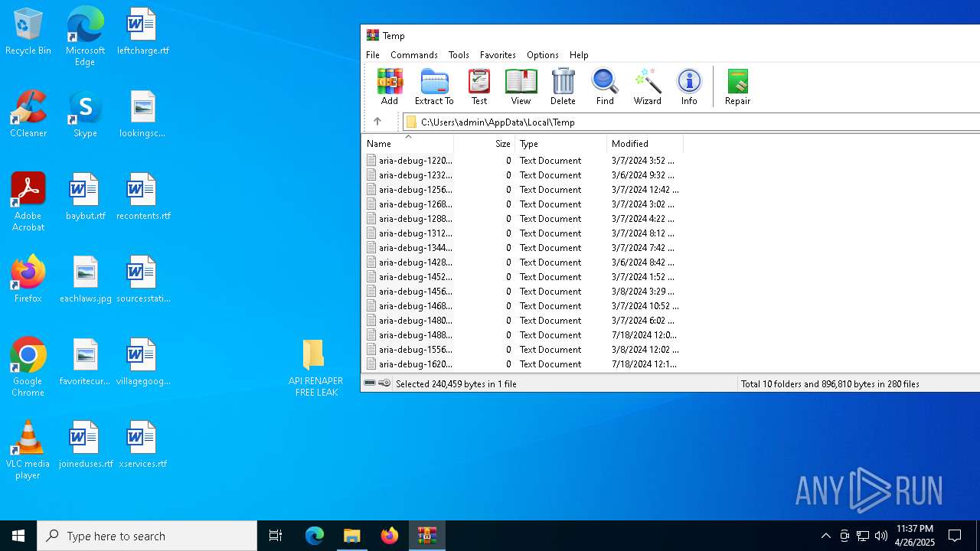
Task: Click the Test archive toolbar icon
Action: pos(479,86)
